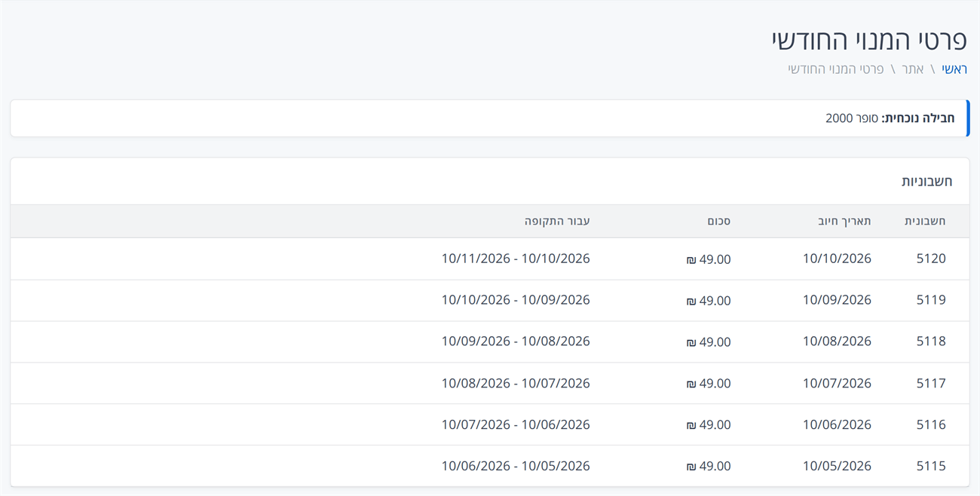Click the עבור התקופה column header
This screenshot has width=980, height=496.
(x=557, y=222)
